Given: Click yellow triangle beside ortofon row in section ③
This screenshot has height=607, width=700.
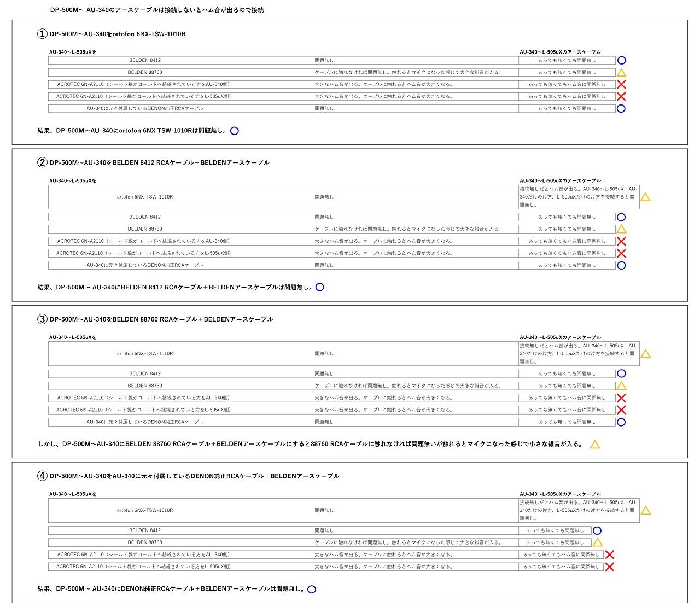Looking at the screenshot, I should pyautogui.click(x=645, y=354).
